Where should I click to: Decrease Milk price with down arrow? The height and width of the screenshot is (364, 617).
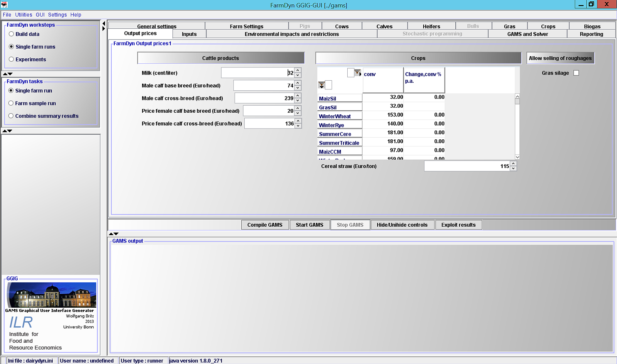(x=298, y=75)
